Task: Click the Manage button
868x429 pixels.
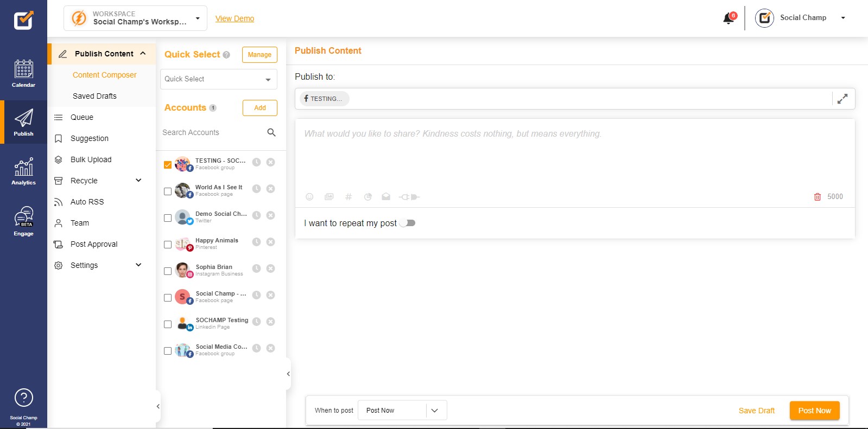Action: click(259, 55)
